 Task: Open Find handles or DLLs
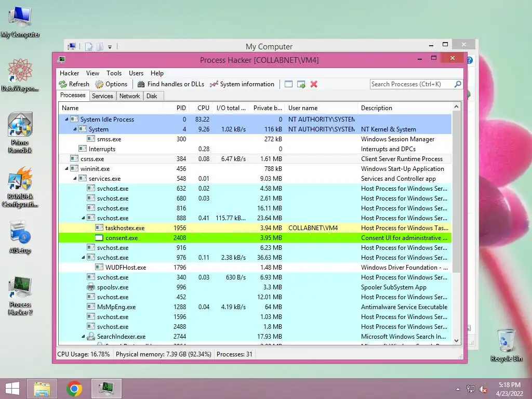click(170, 84)
